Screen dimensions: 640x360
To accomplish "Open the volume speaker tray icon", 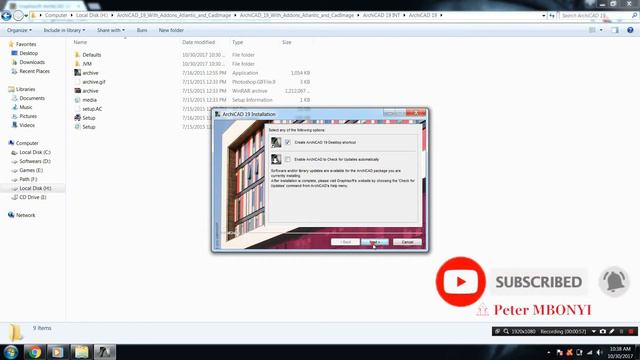I will [599, 352].
